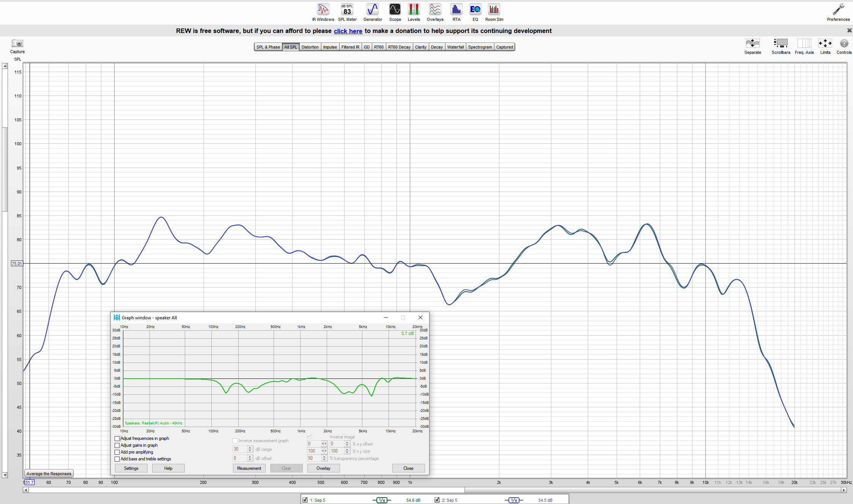Open smoothing 1/6 indicator for first Sep 5
The image size is (853, 504).
pyautogui.click(x=382, y=500)
